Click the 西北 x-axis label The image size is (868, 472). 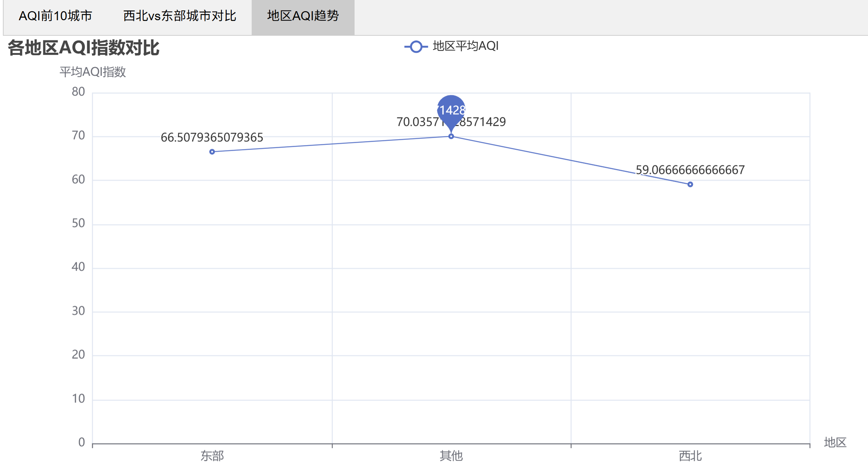[x=690, y=456]
